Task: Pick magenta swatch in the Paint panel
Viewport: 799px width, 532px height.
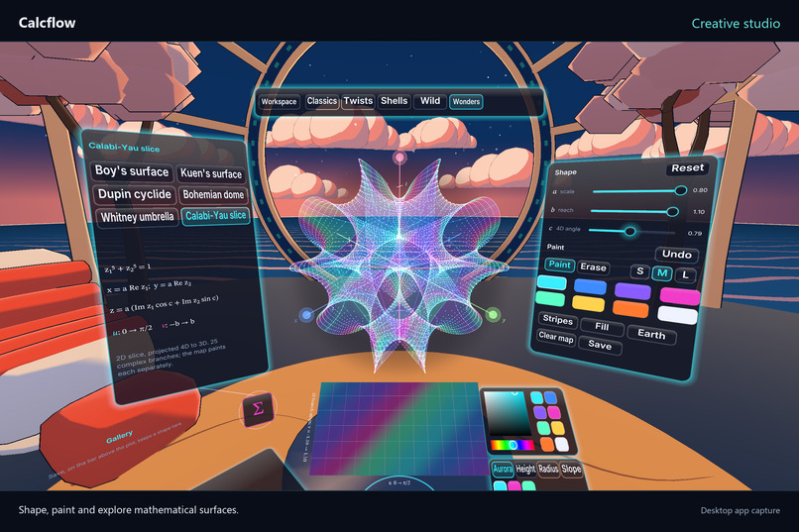Action: pyautogui.click(x=679, y=296)
